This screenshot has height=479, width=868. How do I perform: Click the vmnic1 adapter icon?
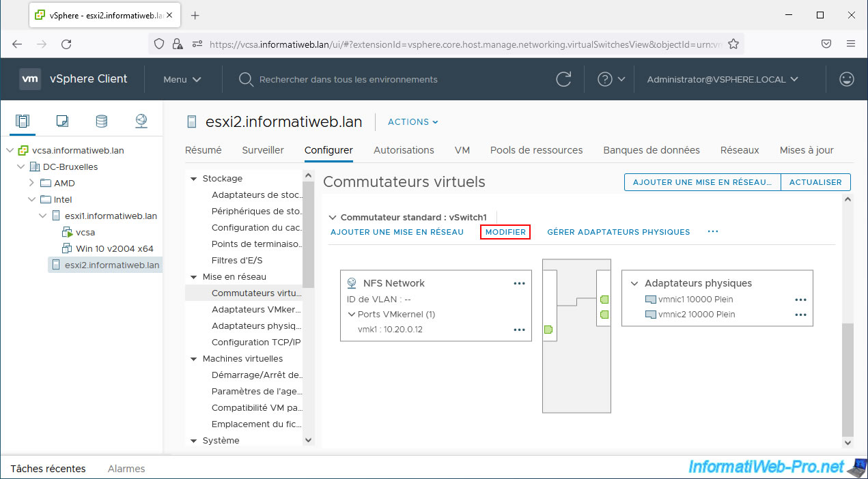pyautogui.click(x=651, y=300)
